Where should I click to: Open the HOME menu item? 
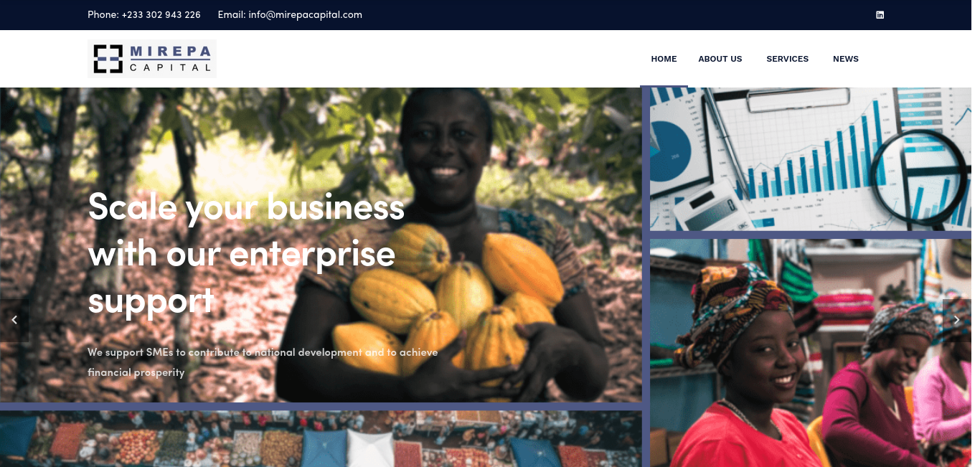point(664,59)
